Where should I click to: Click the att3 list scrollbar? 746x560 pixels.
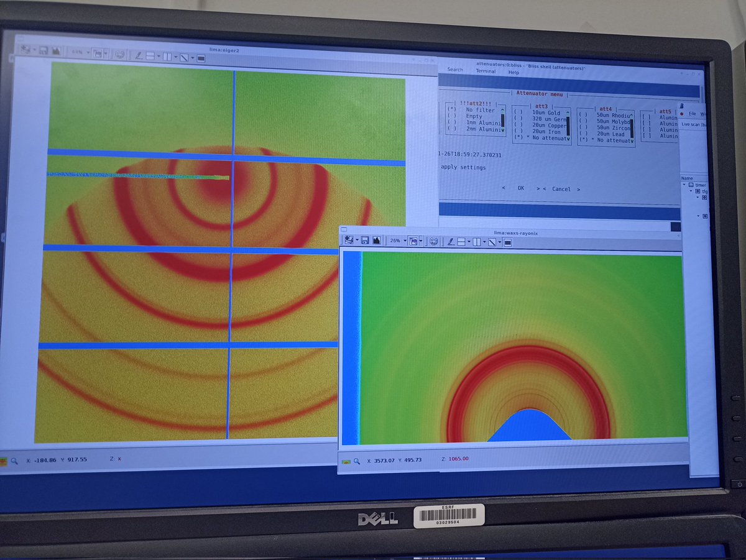point(568,125)
